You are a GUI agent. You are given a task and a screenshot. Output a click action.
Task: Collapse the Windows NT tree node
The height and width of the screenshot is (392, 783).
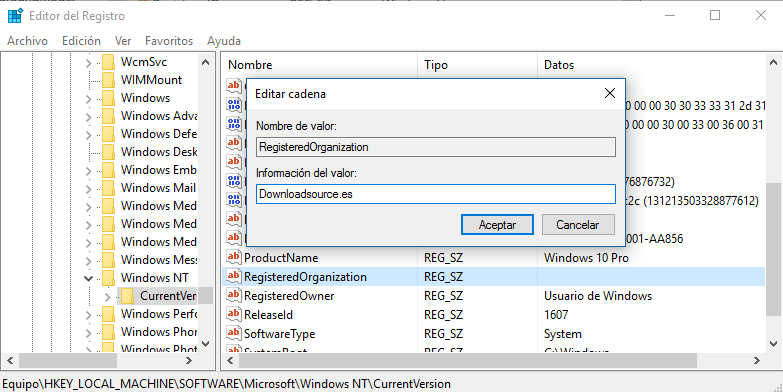(x=88, y=278)
